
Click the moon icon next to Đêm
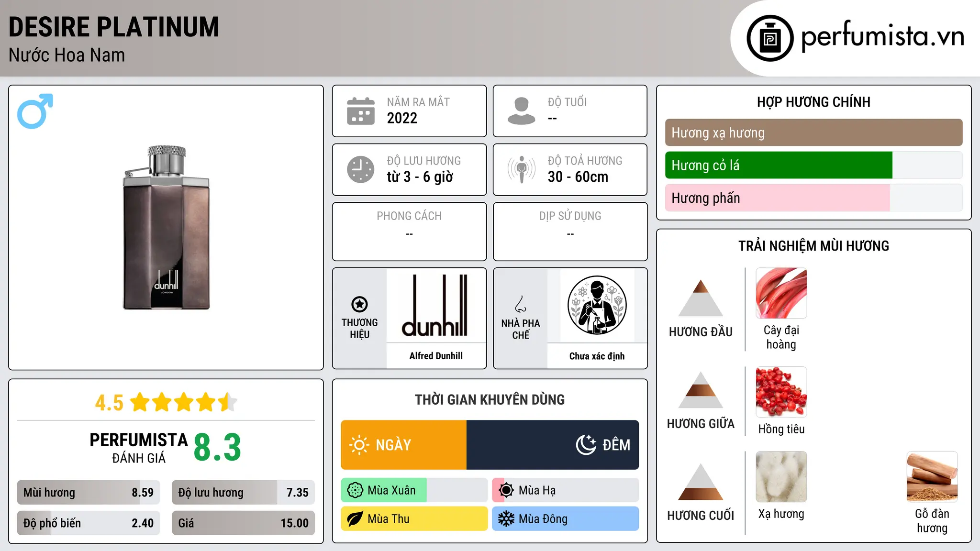tap(586, 445)
